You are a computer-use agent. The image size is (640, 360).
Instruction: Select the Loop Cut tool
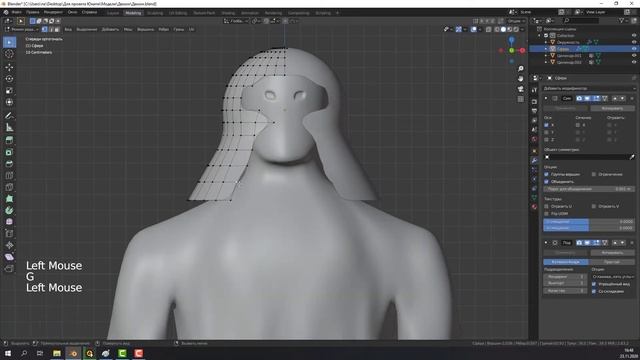coord(9,176)
